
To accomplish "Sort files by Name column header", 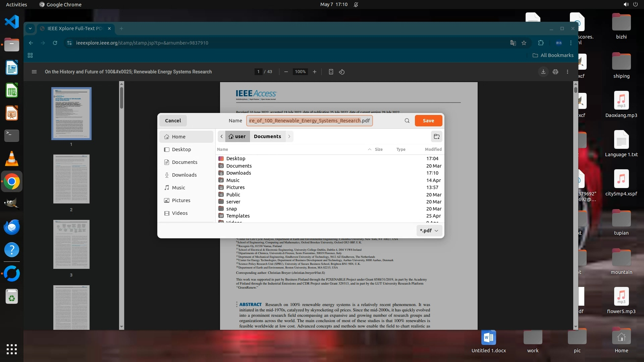I will click(223, 149).
